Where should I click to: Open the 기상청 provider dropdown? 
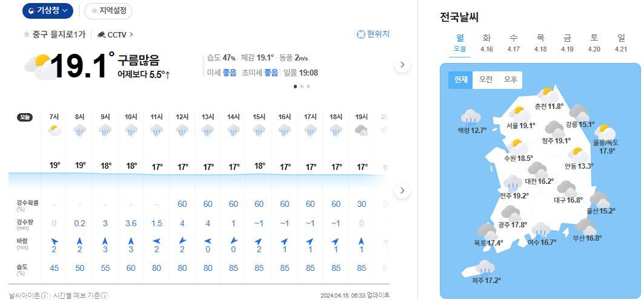(x=48, y=11)
